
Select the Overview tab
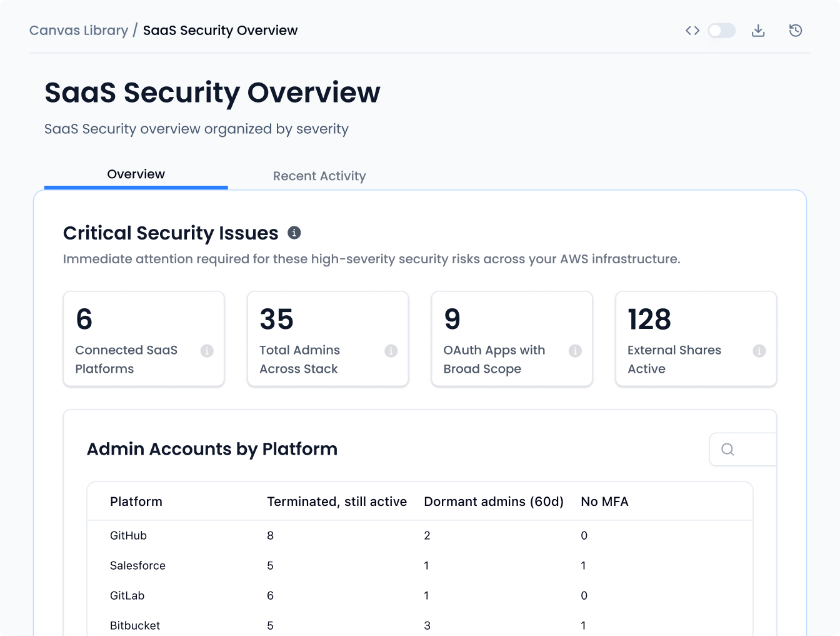[136, 174]
